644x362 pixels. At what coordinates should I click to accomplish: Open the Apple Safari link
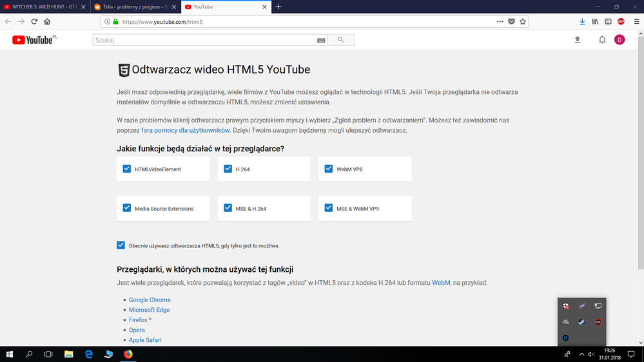pyautogui.click(x=145, y=340)
